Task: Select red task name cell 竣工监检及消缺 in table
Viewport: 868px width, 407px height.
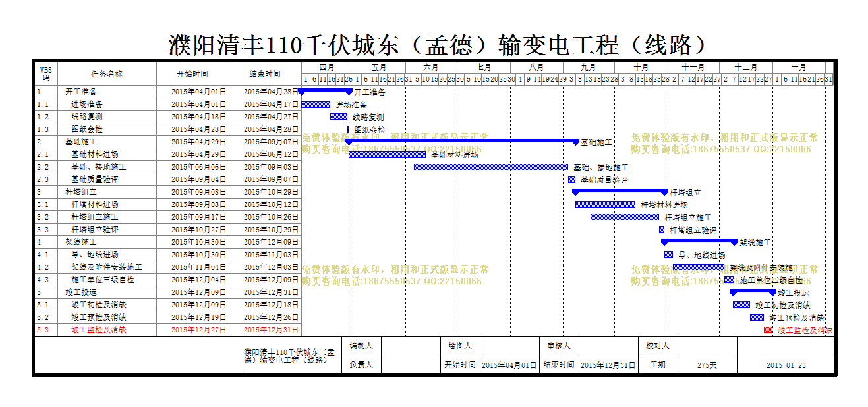Action: 107,330
